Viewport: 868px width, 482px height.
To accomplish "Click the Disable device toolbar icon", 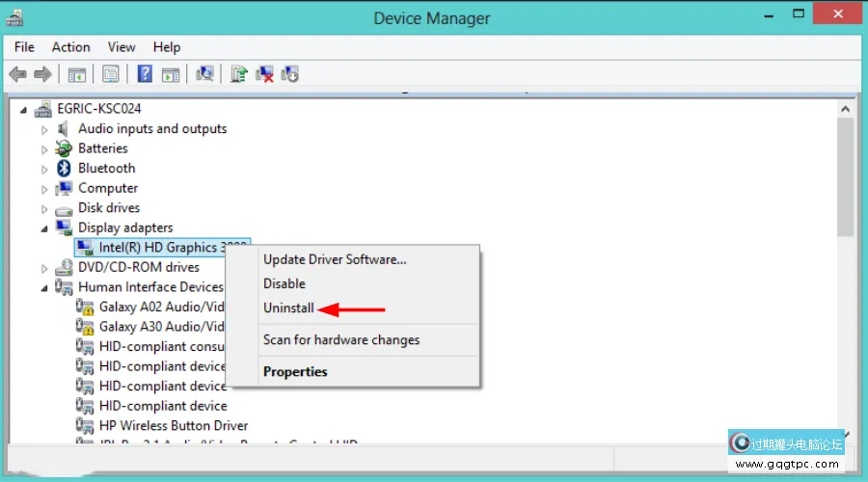I will point(290,74).
